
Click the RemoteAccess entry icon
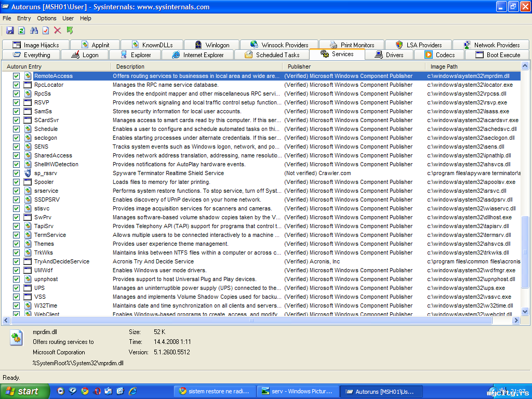(28, 76)
